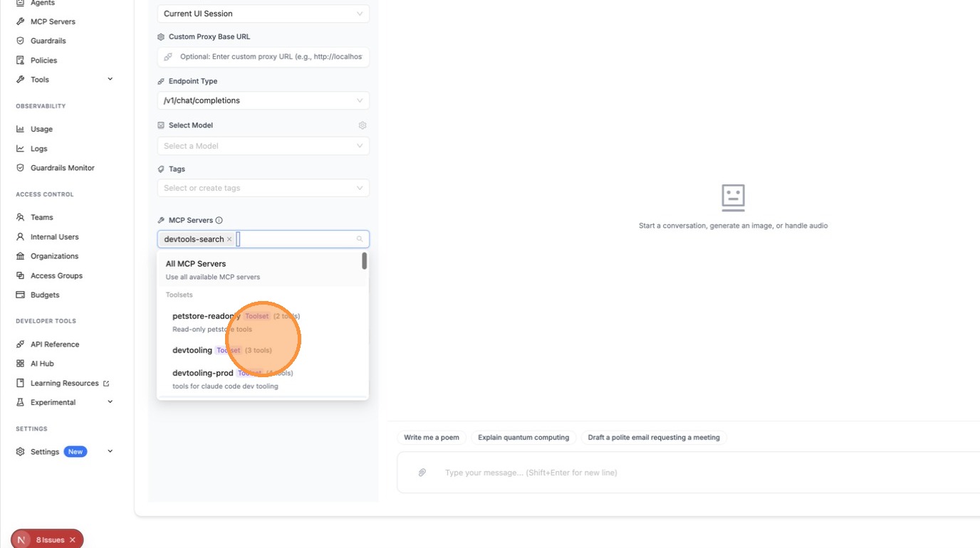Click the N logo in issues badge
The height and width of the screenshot is (548, 980).
point(21,540)
